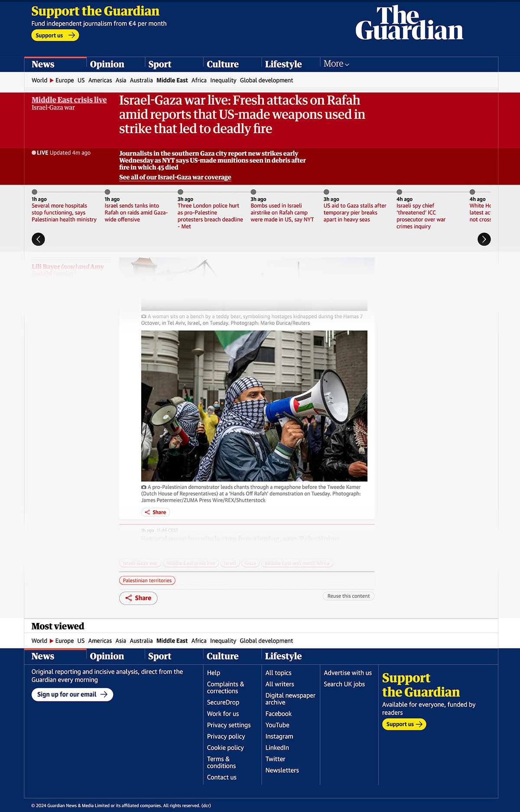The width and height of the screenshot is (520, 812).
Task: Click the Israel-Gaza war live headline
Action: (242, 114)
